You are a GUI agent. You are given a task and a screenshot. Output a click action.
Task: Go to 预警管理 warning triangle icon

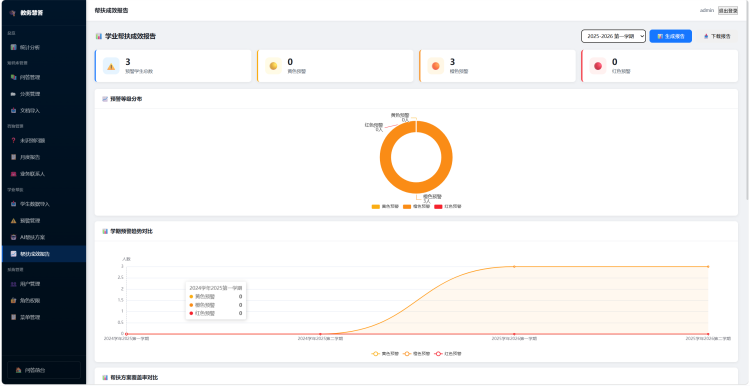[13, 221]
